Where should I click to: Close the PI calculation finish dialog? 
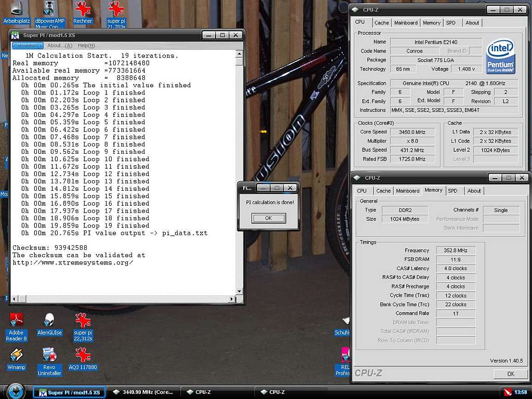290,188
